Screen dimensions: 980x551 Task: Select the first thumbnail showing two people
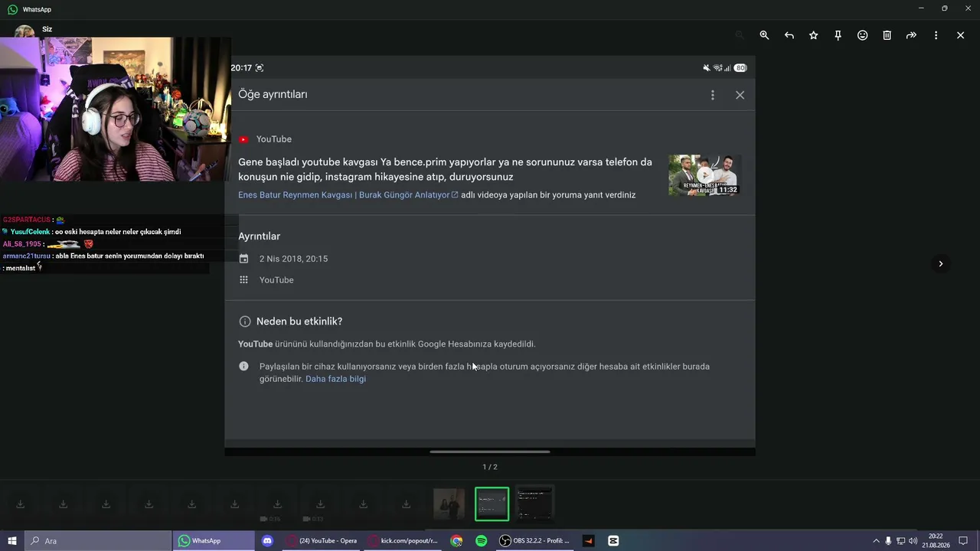click(x=449, y=504)
